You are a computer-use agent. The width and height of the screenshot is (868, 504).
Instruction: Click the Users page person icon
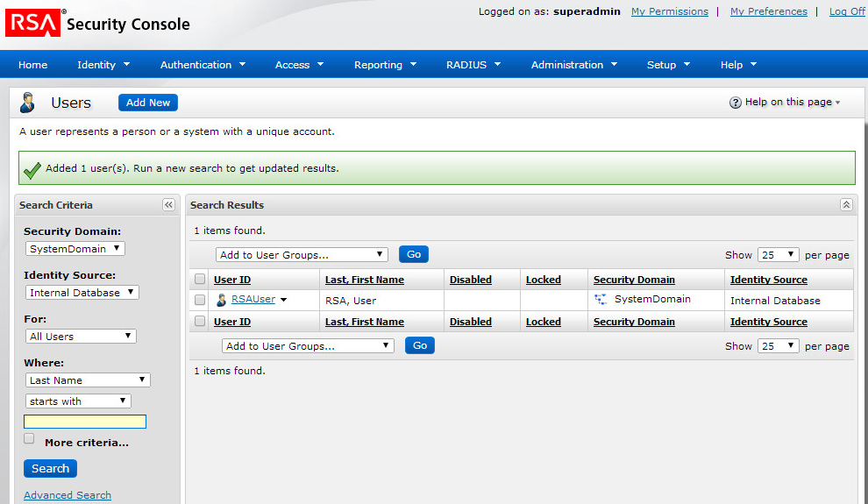tap(28, 103)
